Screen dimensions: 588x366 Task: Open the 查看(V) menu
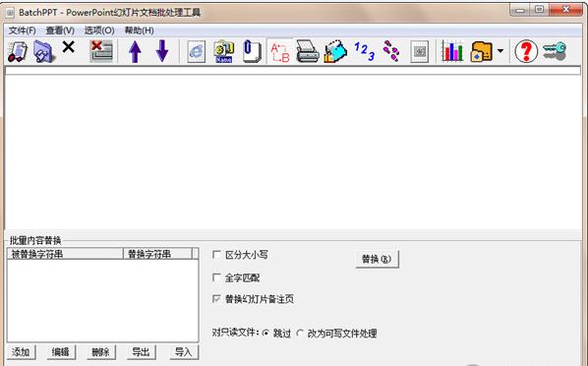coord(60,30)
